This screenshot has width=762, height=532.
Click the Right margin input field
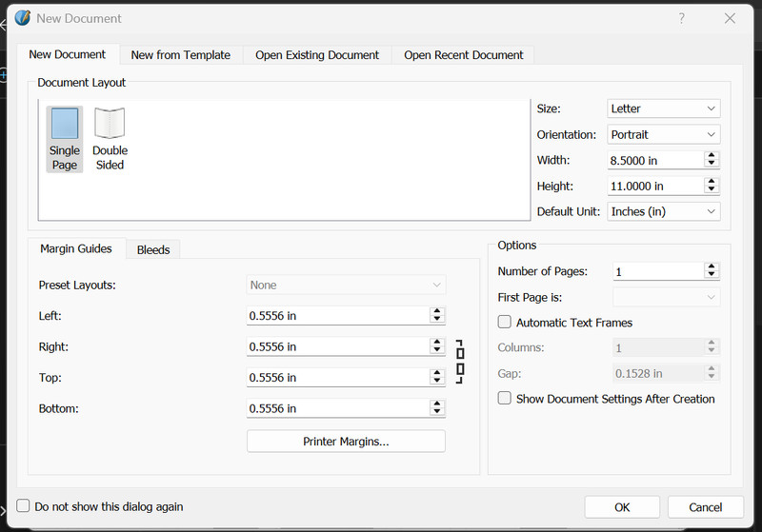337,346
